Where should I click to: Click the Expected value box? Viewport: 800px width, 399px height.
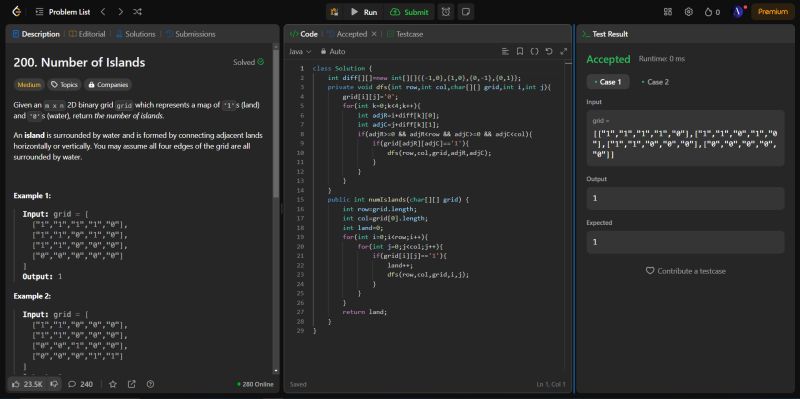(x=685, y=242)
